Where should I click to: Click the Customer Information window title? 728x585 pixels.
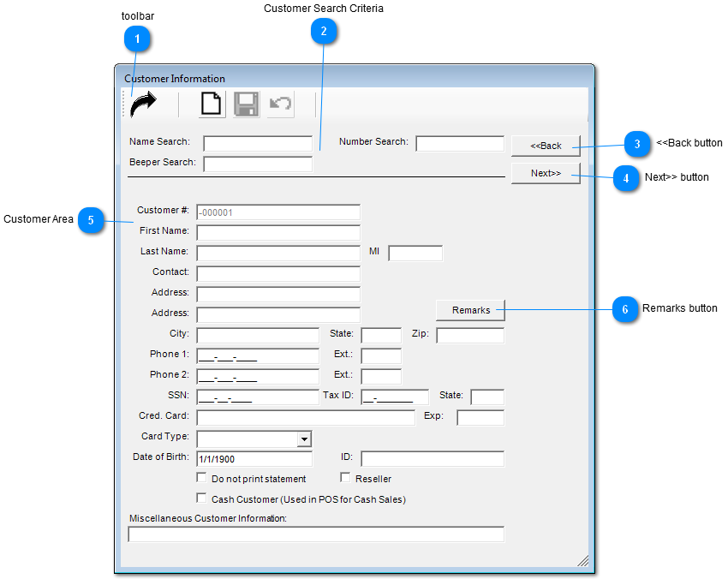point(175,79)
